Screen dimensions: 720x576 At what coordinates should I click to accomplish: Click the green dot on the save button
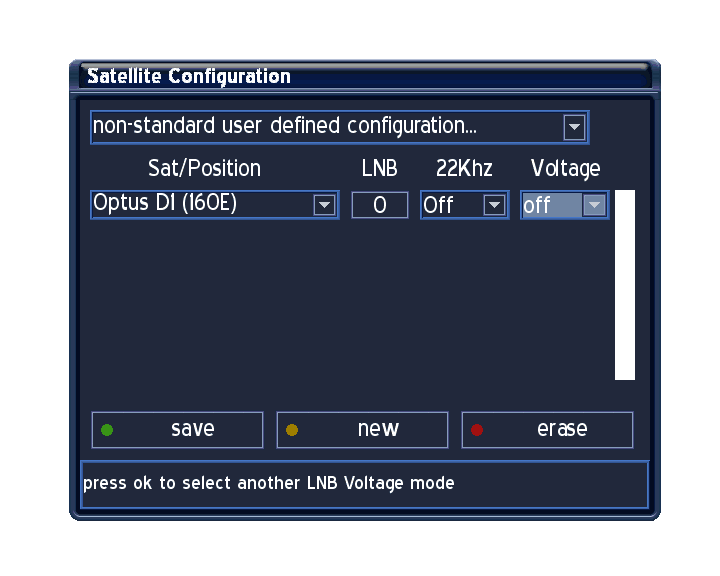click(107, 430)
